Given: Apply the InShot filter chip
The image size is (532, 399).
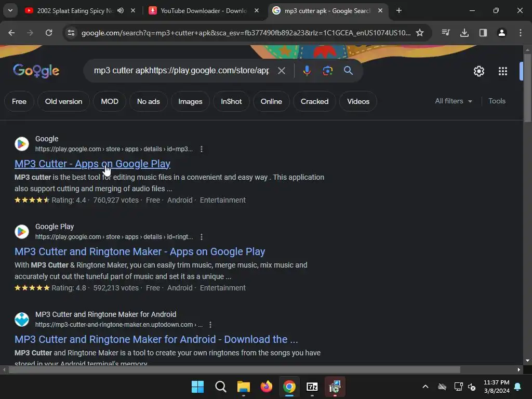Looking at the screenshot, I should point(231,101).
